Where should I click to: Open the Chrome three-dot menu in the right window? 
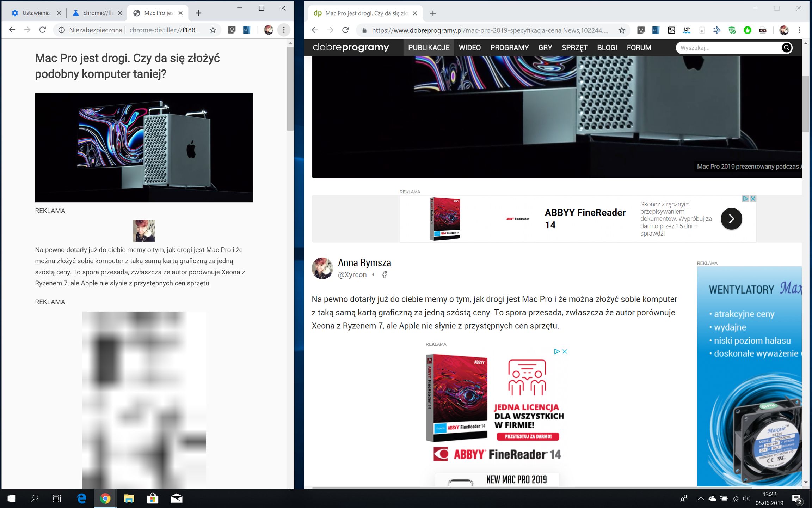[799, 30]
